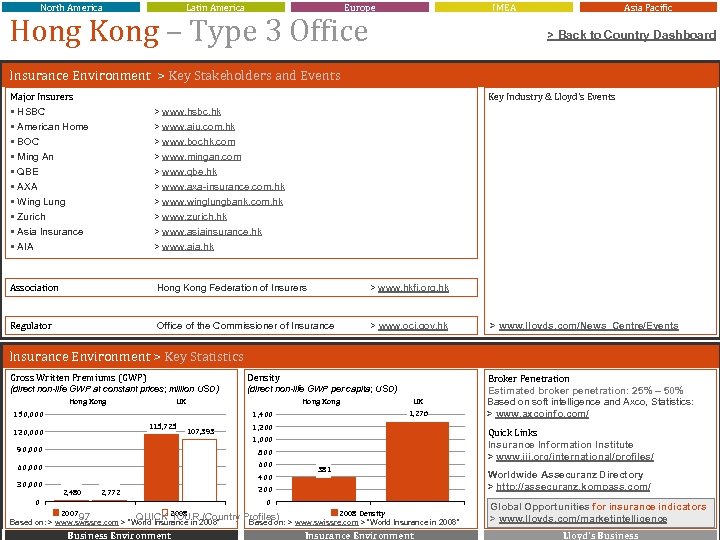Open the www.hkfi.org.hk association link
The height and width of the screenshot is (540, 720).
coord(413,288)
